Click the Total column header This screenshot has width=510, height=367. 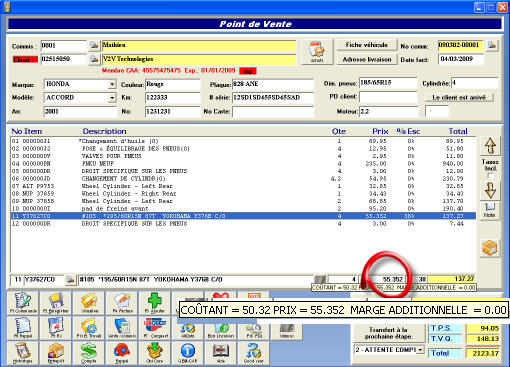(x=458, y=131)
